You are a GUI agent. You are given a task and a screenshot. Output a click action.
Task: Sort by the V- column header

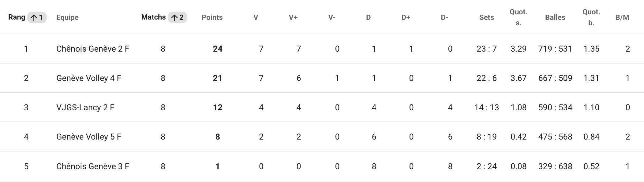331,17
